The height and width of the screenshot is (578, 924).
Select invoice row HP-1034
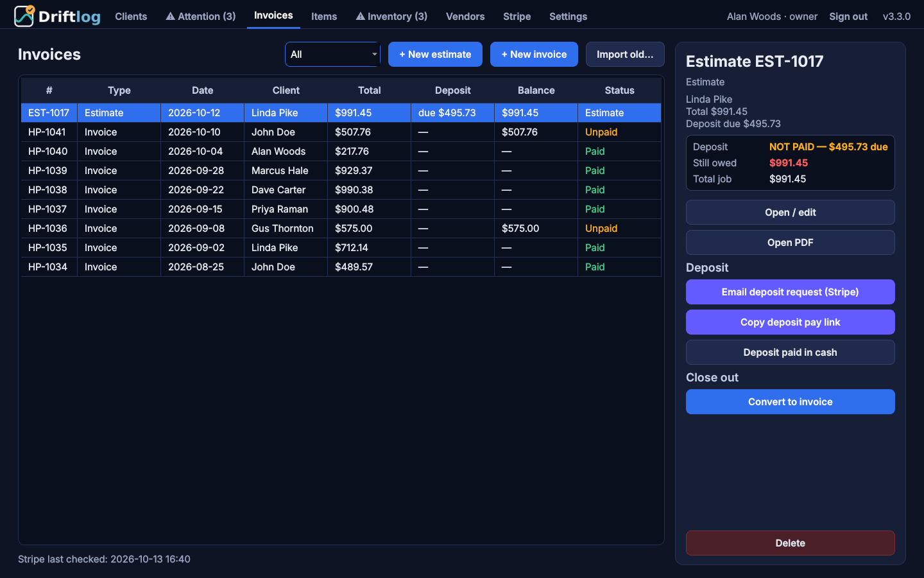point(341,267)
